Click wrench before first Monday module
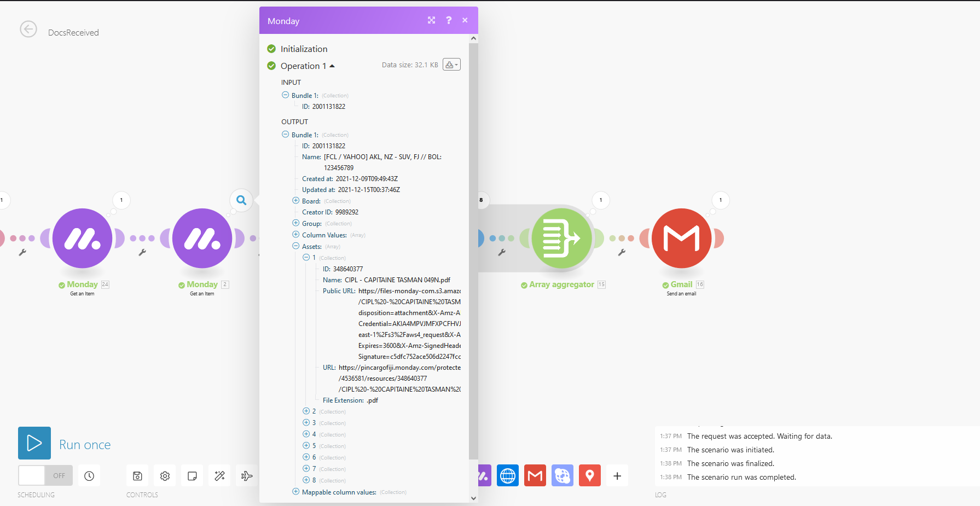 point(22,252)
